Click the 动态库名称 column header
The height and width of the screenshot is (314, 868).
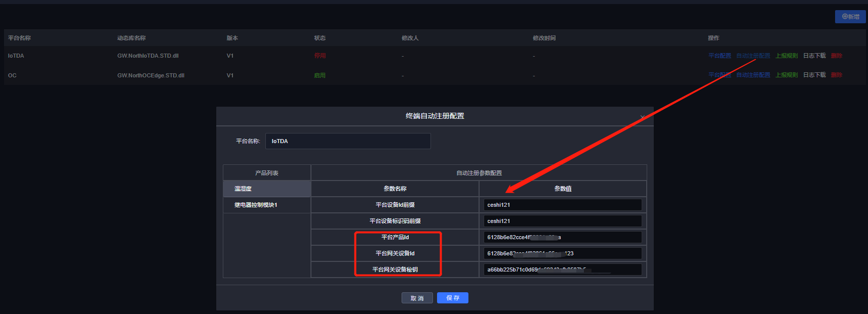pyautogui.click(x=132, y=38)
